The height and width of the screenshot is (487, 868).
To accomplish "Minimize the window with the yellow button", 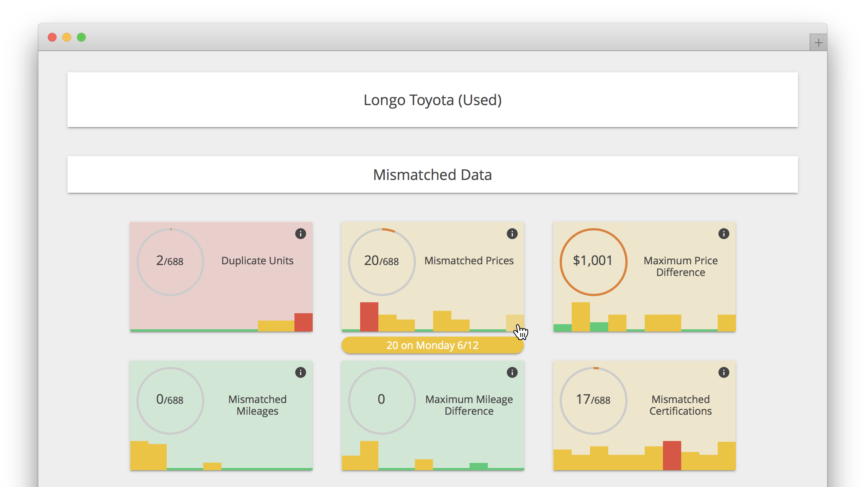I will click(67, 37).
